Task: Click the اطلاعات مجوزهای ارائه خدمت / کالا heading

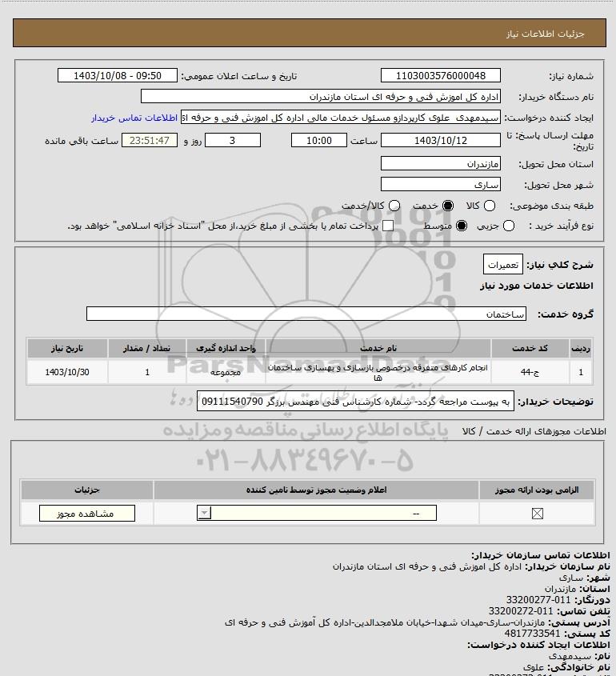Action: click(534, 431)
